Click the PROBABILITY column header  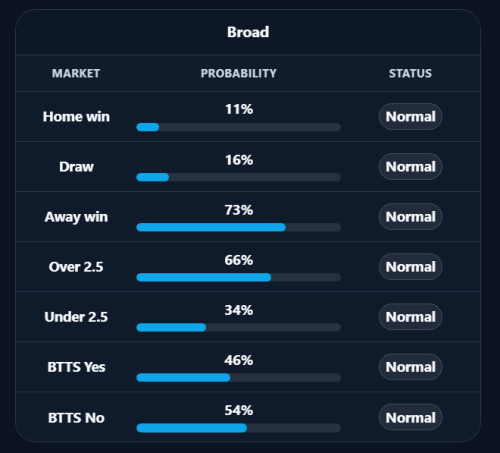pos(239,73)
